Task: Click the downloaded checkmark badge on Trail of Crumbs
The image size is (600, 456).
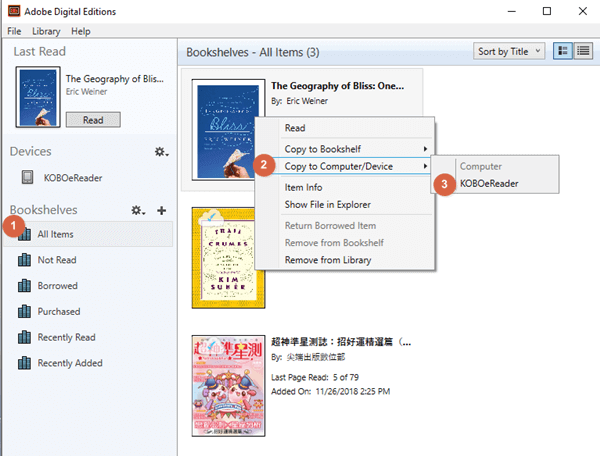Action: click(x=211, y=217)
